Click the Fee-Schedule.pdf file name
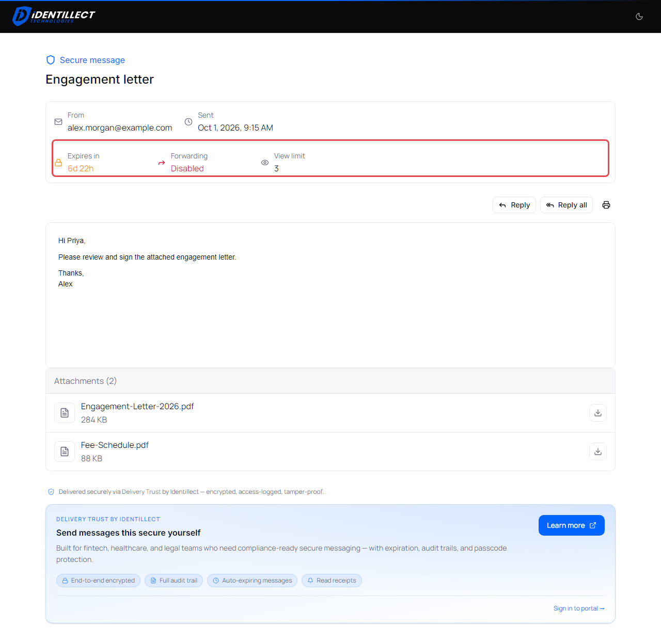 tap(115, 445)
